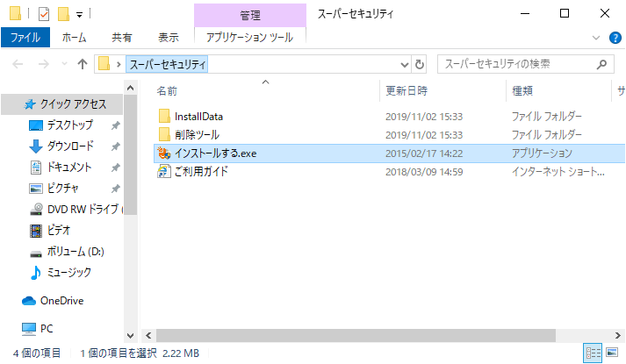The image size is (626, 364).
Task: Go up one folder level
Action: (x=83, y=64)
